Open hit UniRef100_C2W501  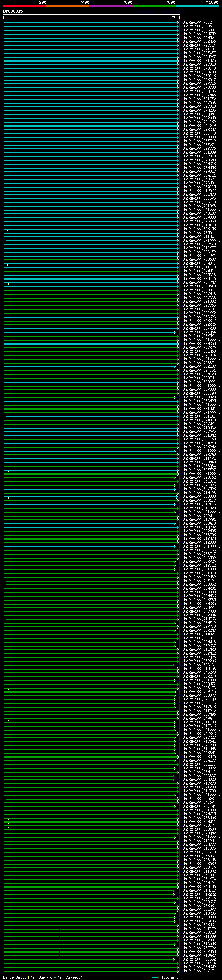(x=199, y=38)
